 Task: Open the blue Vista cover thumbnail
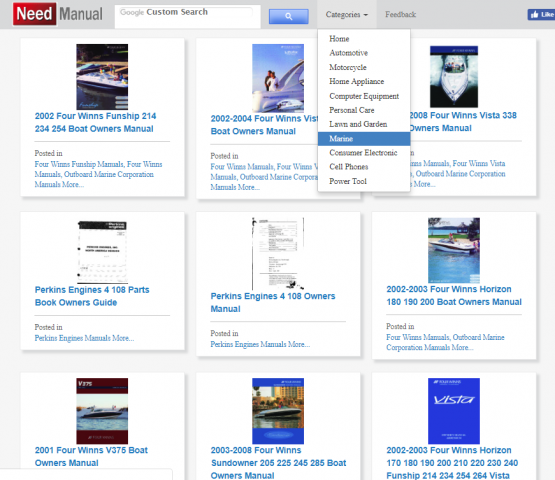pyautogui.click(x=454, y=411)
